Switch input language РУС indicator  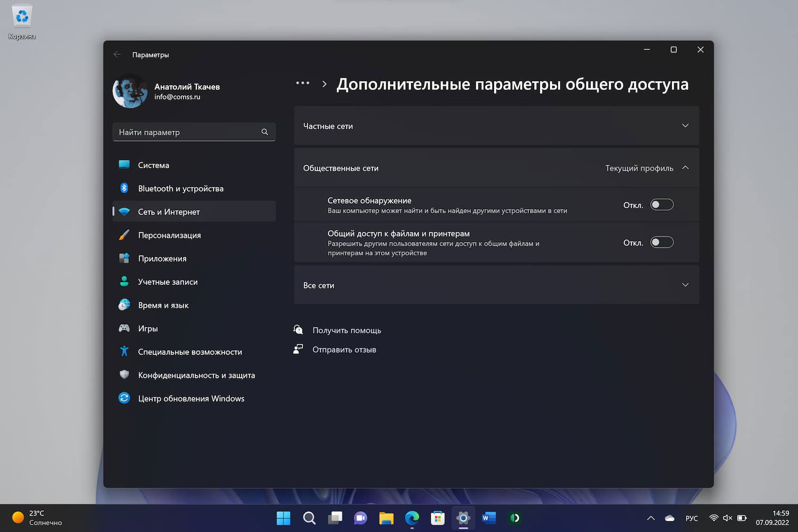(692, 518)
